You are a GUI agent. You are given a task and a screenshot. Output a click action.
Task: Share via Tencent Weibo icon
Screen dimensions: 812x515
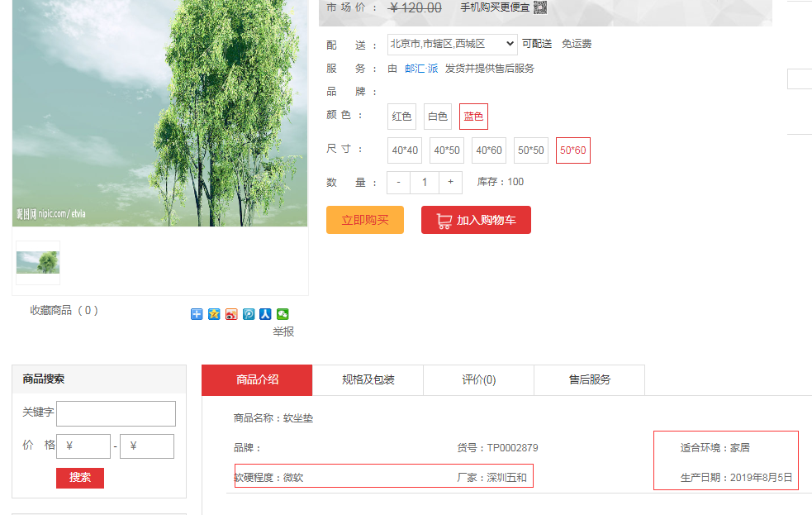249,314
